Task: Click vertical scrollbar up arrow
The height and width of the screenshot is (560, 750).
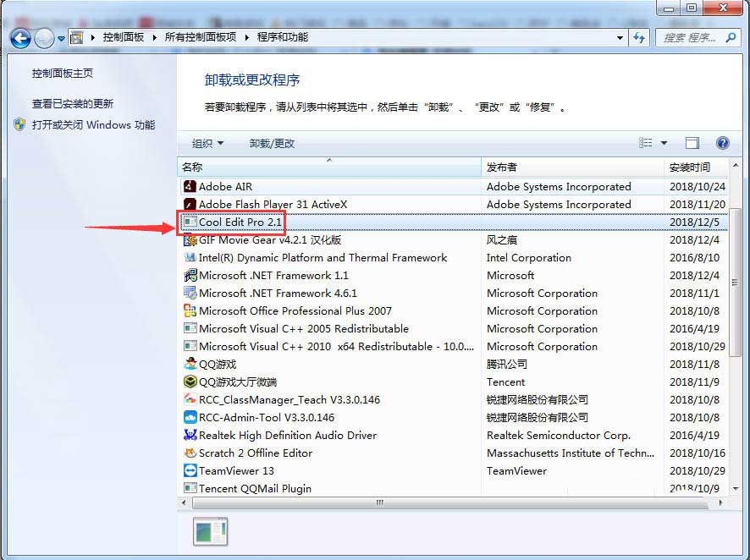Action: coord(736,165)
